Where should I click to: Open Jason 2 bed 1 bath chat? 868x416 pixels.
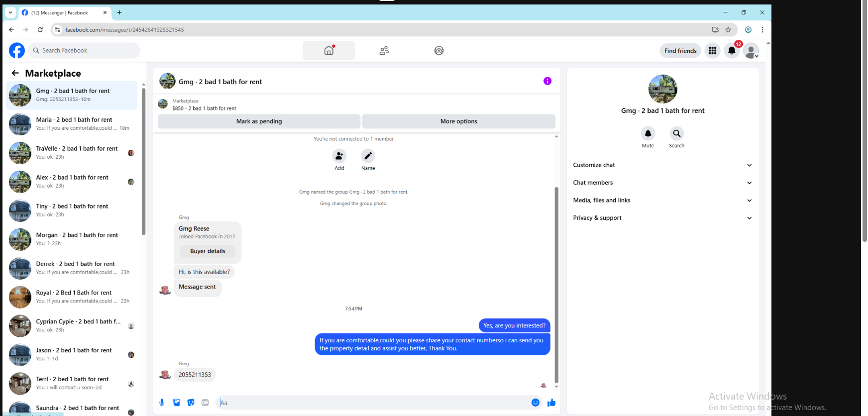72,355
